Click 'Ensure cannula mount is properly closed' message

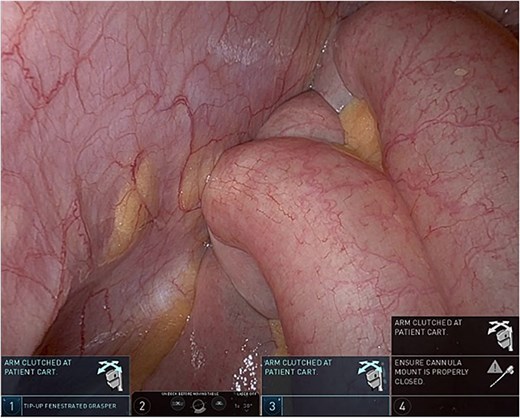tap(431, 372)
